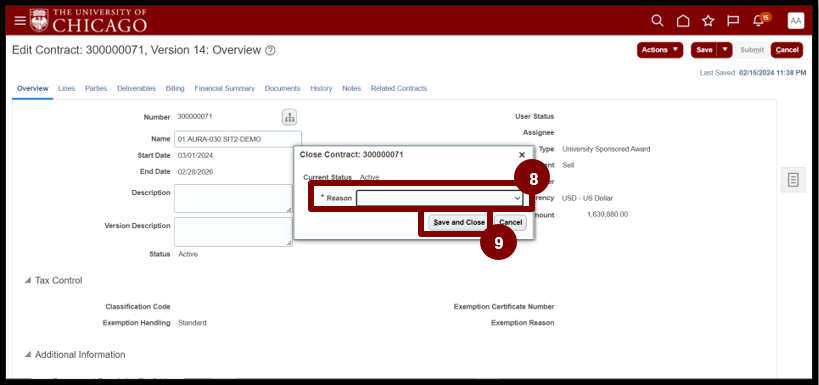Click the University Sponsored Award type text

606,149
